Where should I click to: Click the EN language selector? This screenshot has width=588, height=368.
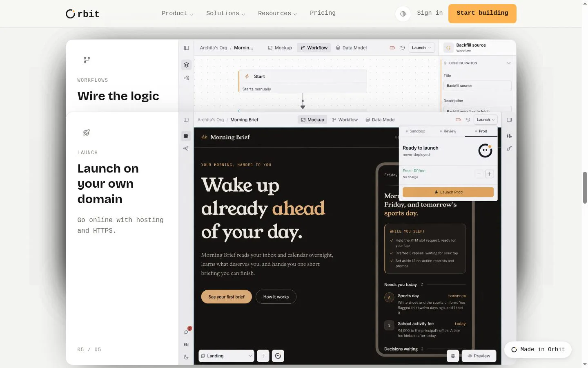pyautogui.click(x=186, y=345)
